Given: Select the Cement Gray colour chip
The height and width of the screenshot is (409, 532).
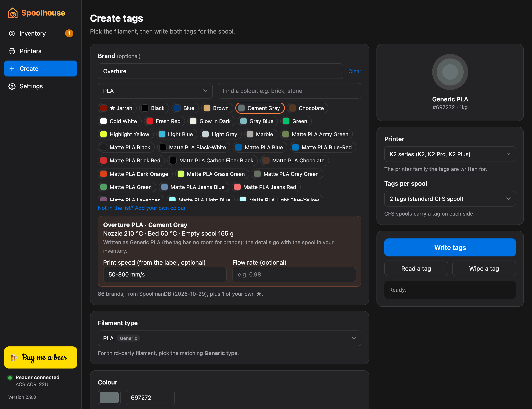Looking at the screenshot, I should pyautogui.click(x=260, y=108).
